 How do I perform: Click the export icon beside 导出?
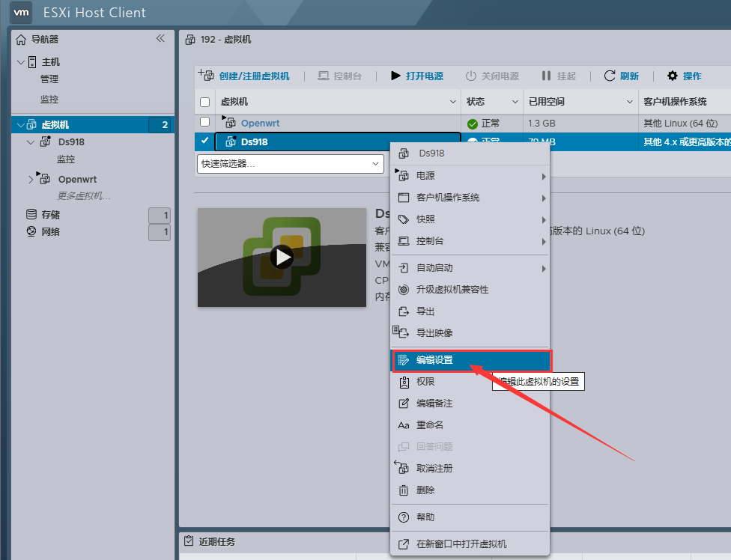tap(404, 311)
